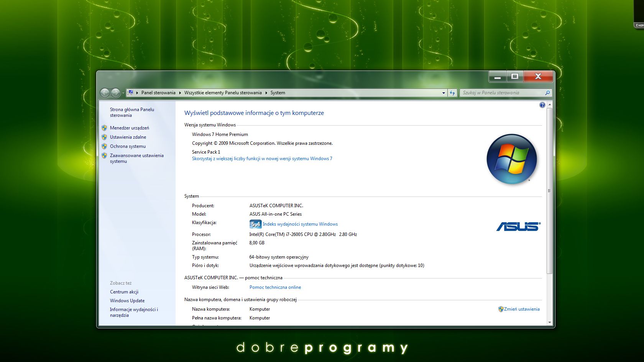Go to Panel sterowania breadcrumb
The height and width of the screenshot is (362, 644).
tap(158, 93)
